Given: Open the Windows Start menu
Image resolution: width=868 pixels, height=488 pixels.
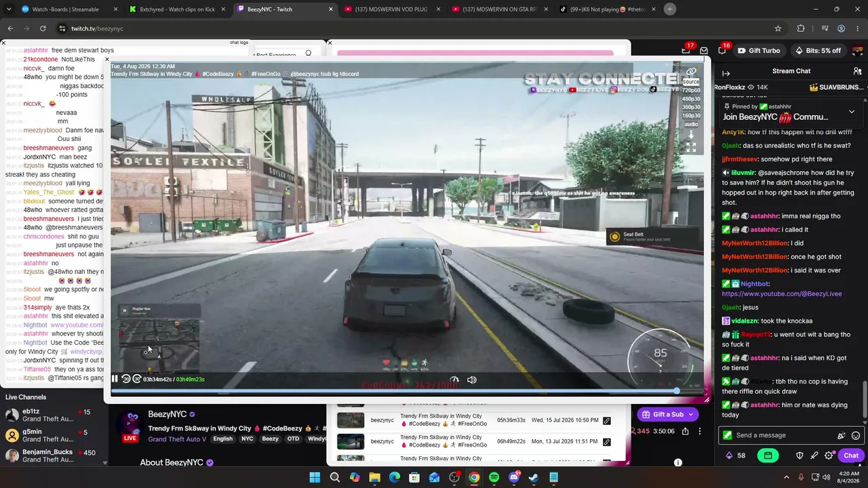Looking at the screenshot, I should pos(315,478).
